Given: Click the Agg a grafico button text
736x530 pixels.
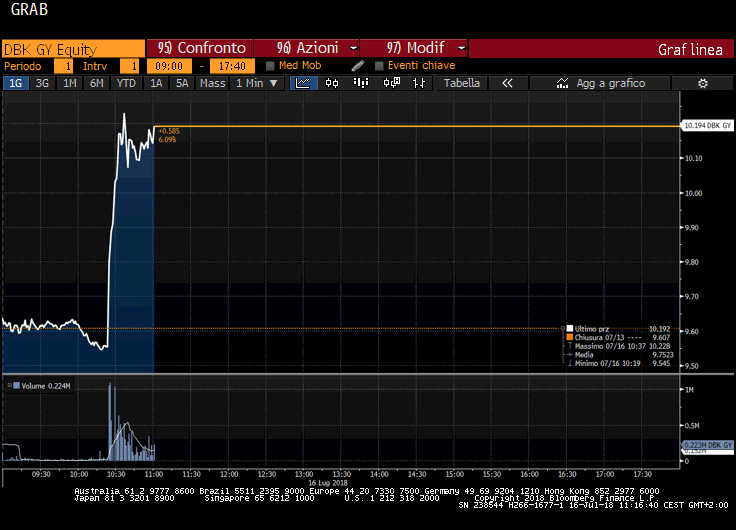Looking at the screenshot, I should coord(611,83).
